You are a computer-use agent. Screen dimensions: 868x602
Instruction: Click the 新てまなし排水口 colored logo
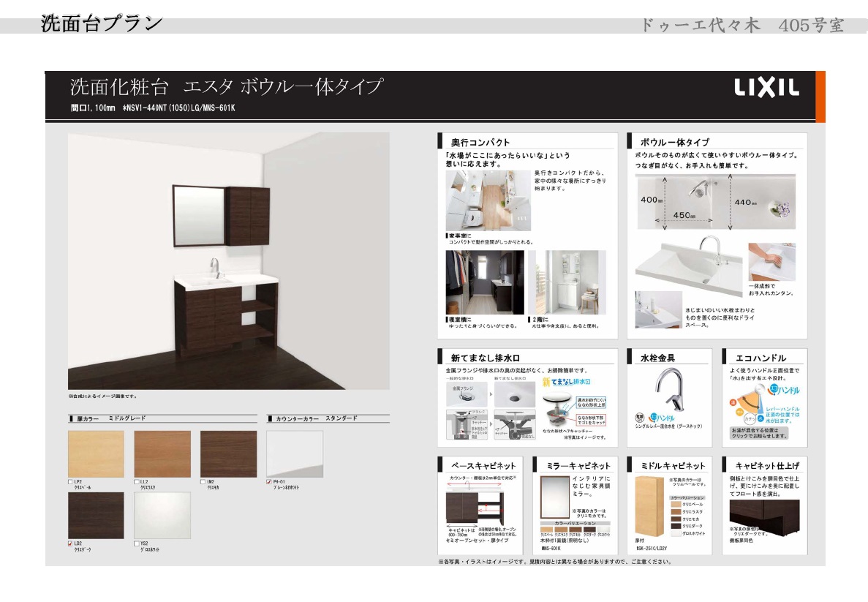566,382
